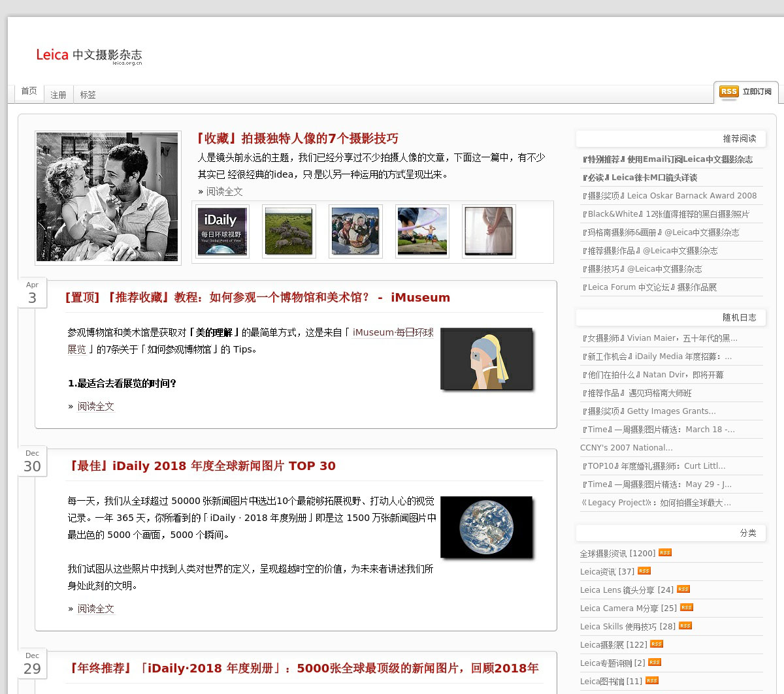The height and width of the screenshot is (694, 784).
Task: Click RSS icon next to Leica摄影展
Action: point(656,644)
